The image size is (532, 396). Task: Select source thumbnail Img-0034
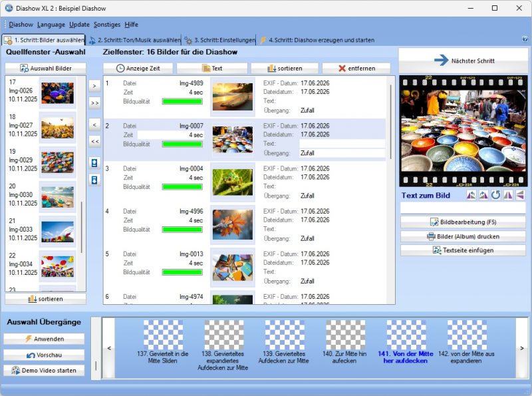57,266
